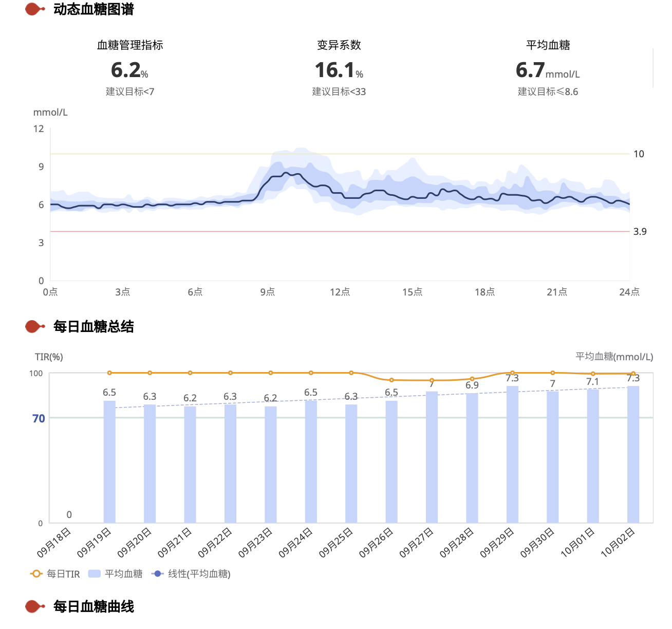Click the 09月29日 average glucose bar
This screenshot has height=629, width=672.
512,454
